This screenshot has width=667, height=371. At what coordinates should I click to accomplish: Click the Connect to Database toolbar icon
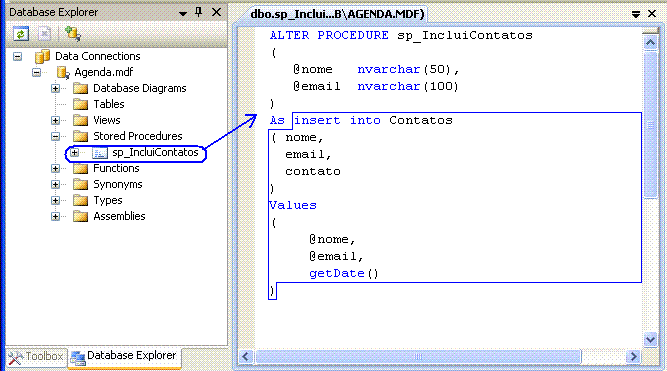coord(73,34)
